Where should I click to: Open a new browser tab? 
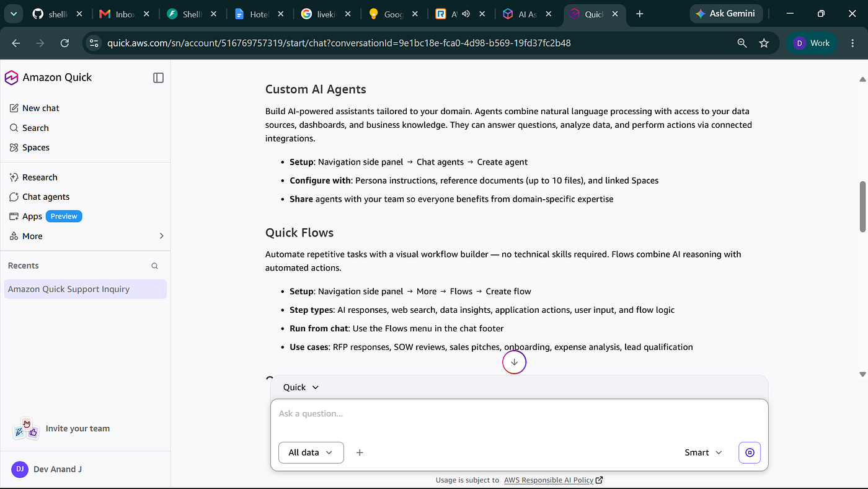pos(640,14)
